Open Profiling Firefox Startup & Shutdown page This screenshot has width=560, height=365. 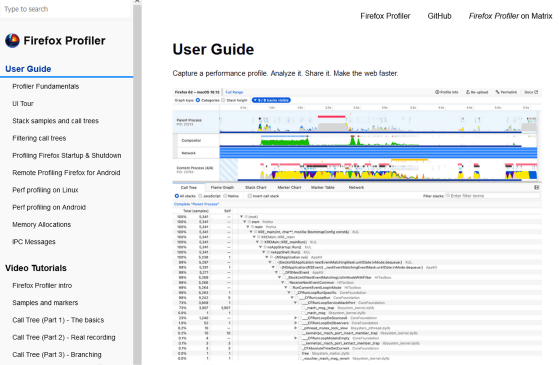[67, 156]
